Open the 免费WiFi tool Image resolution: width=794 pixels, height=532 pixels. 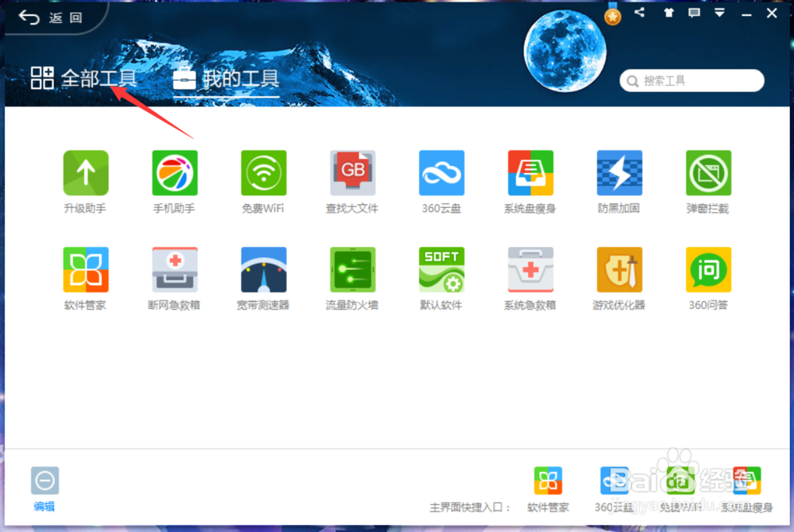[264, 172]
